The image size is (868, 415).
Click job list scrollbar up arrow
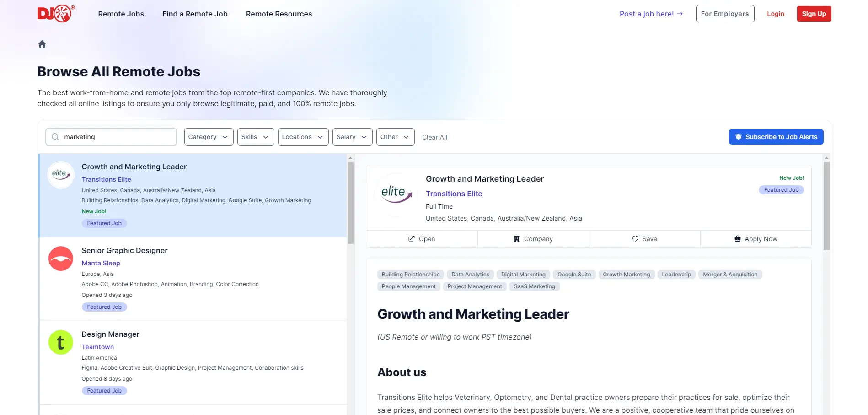point(351,158)
